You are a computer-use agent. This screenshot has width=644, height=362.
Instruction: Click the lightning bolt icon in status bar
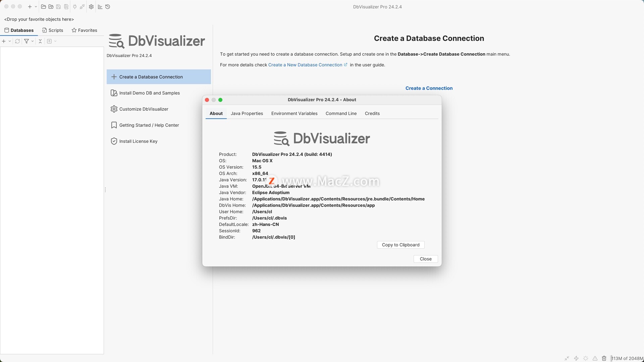click(x=576, y=358)
